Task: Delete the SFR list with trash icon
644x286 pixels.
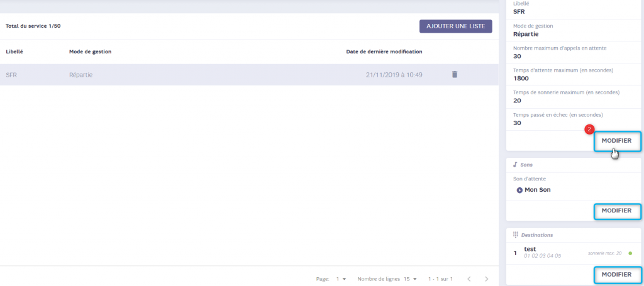Action: 455,74
